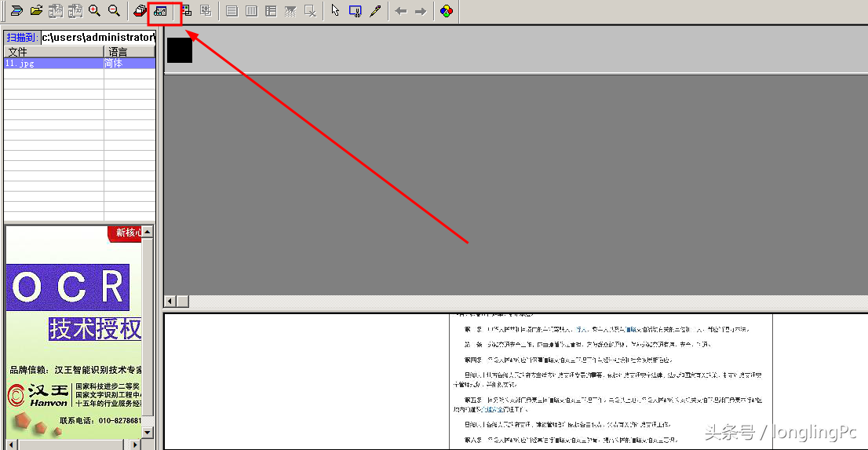Click the image processing icon in red box
Image resolution: width=868 pixels, height=450 pixels.
(161, 10)
